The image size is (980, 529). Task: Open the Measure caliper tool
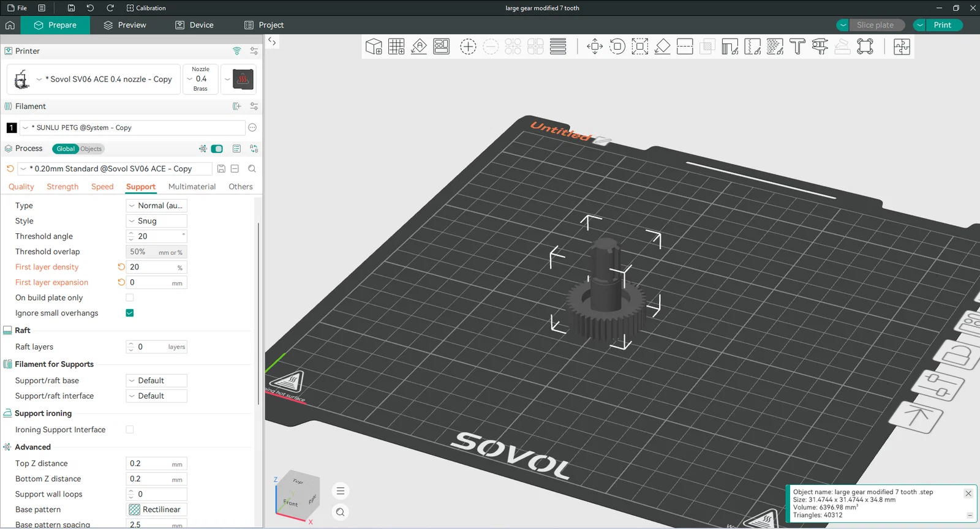coord(820,47)
